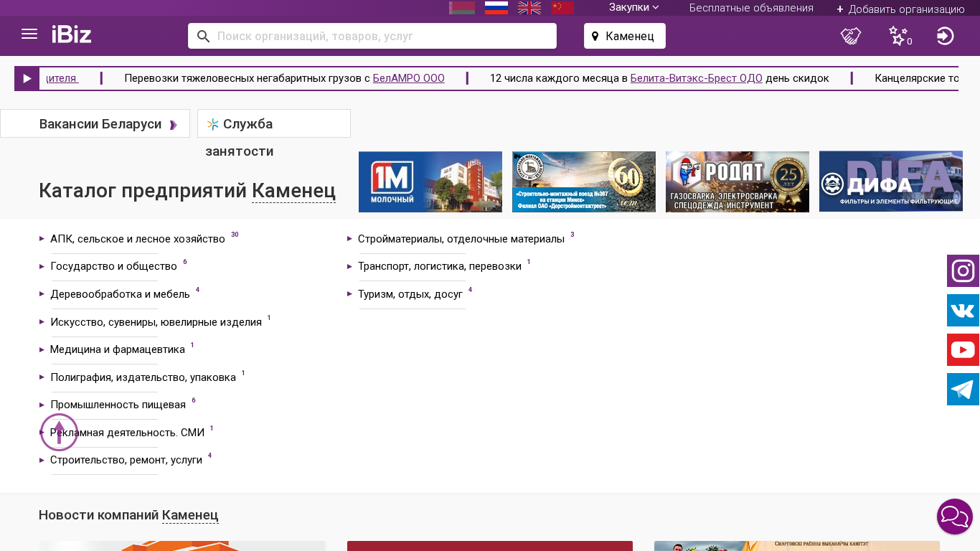Click the scroll-to-top arrow button
The image size is (980, 551).
tap(59, 432)
